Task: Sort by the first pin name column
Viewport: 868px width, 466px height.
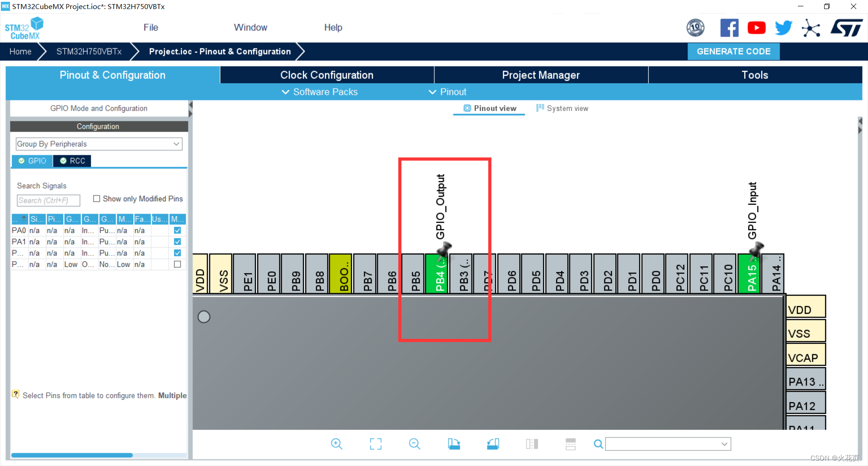Action: click(x=19, y=219)
